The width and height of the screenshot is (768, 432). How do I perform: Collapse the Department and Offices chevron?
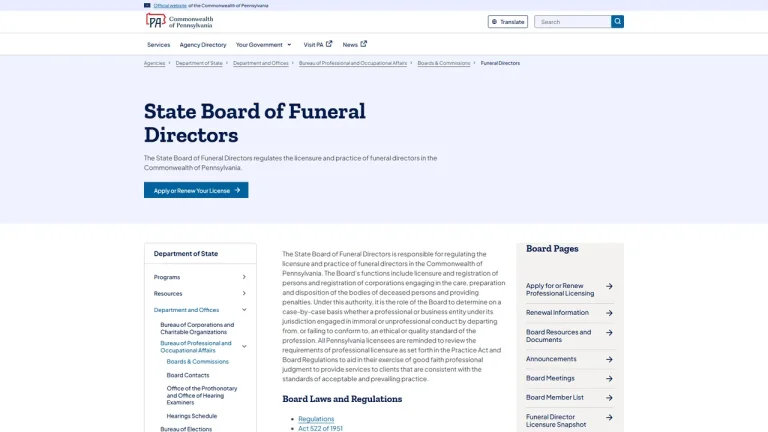[x=244, y=310]
